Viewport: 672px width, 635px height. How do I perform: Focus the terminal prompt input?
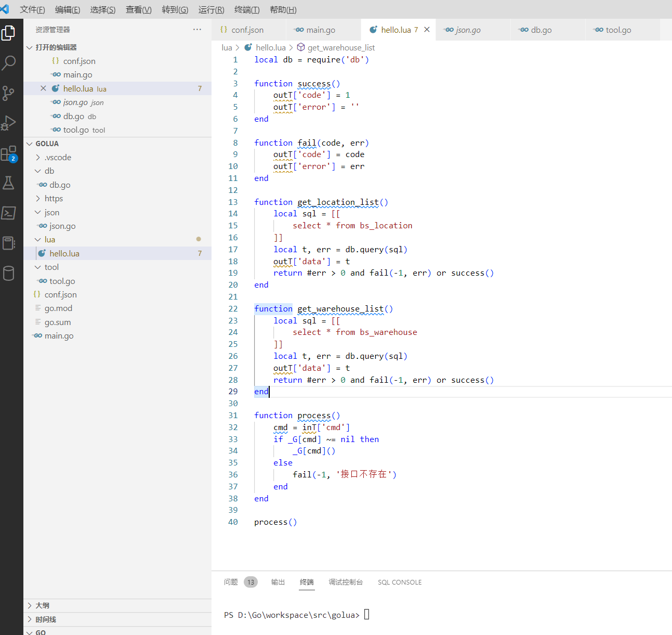pos(367,615)
